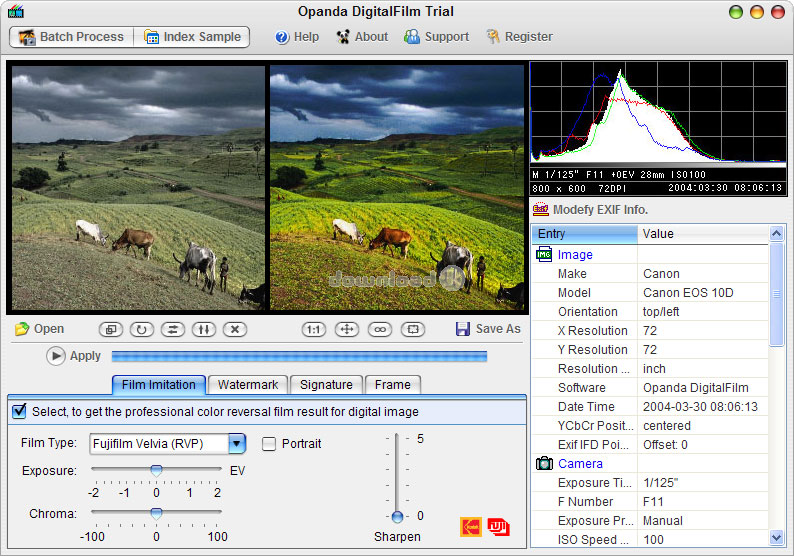Click the value 'Canon EOS 10D'
This screenshot has height=556, width=794.
point(688,293)
